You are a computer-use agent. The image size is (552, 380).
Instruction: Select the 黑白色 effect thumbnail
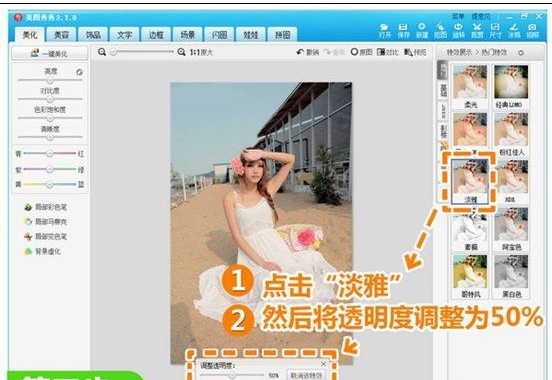click(511, 276)
